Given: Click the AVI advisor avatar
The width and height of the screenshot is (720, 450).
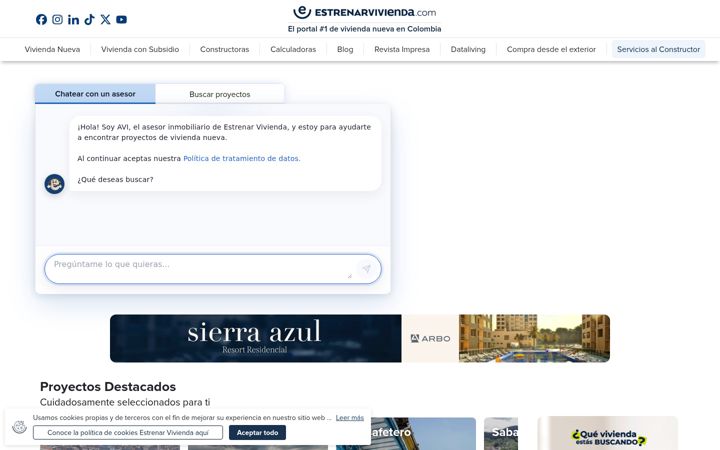Looking at the screenshot, I should coord(54,184).
